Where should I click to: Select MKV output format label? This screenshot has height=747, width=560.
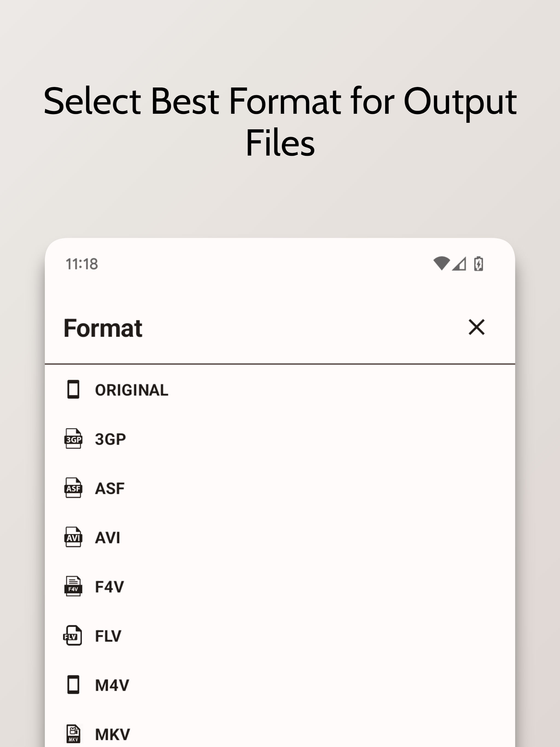112,734
